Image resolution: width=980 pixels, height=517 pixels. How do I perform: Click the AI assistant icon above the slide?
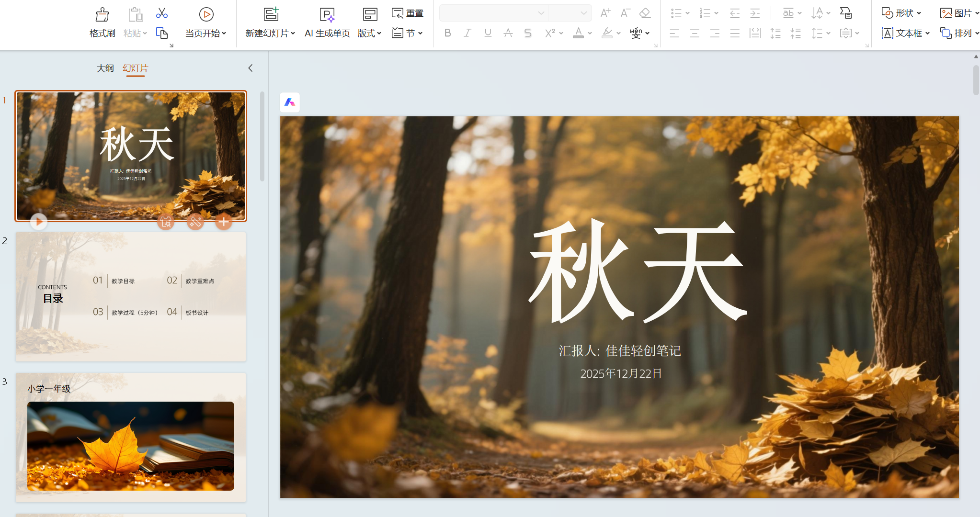(290, 102)
